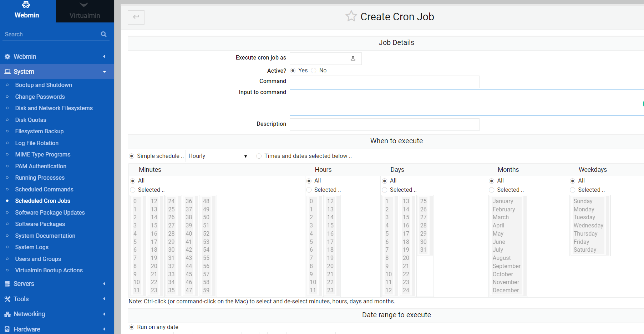Image resolution: width=644 pixels, height=334 pixels.
Task: Open the Simple schedule Hourly dropdown
Action: pos(218,156)
